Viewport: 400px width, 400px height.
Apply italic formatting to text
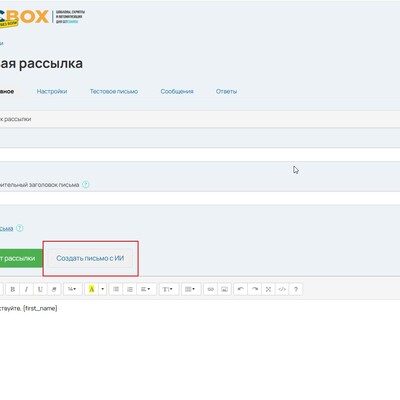[26, 289]
